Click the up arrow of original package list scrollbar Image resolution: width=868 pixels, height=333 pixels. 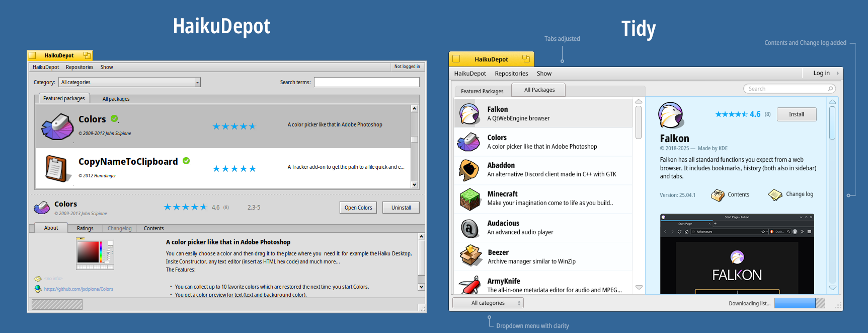414,108
